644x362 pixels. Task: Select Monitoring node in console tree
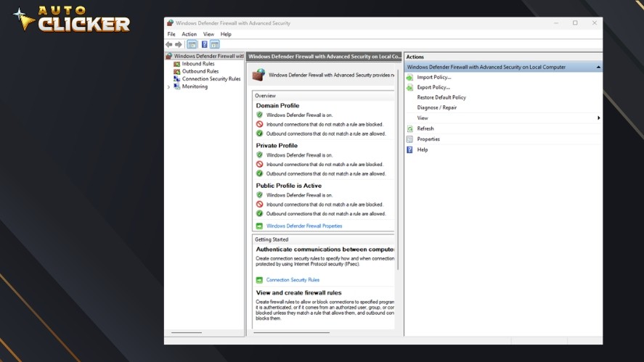point(195,86)
